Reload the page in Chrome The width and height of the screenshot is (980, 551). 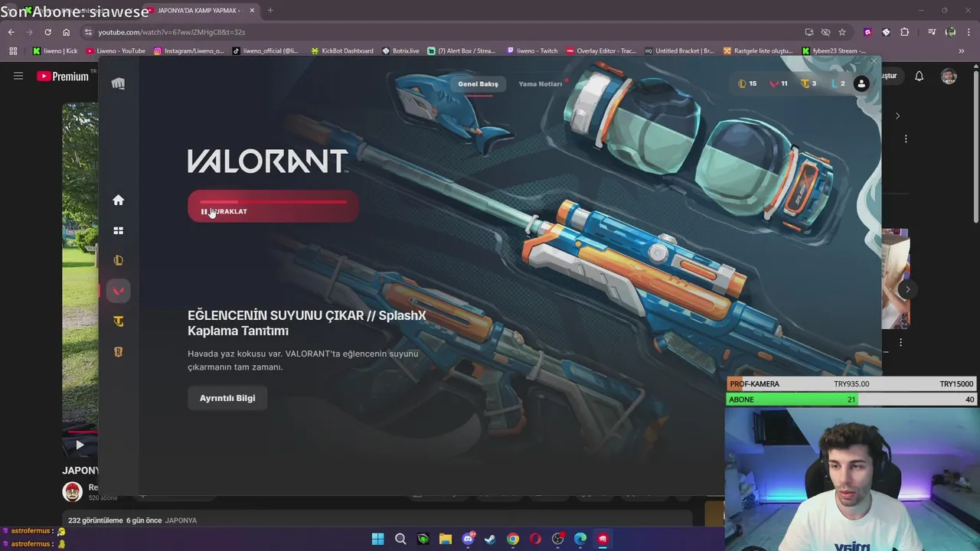(x=47, y=32)
